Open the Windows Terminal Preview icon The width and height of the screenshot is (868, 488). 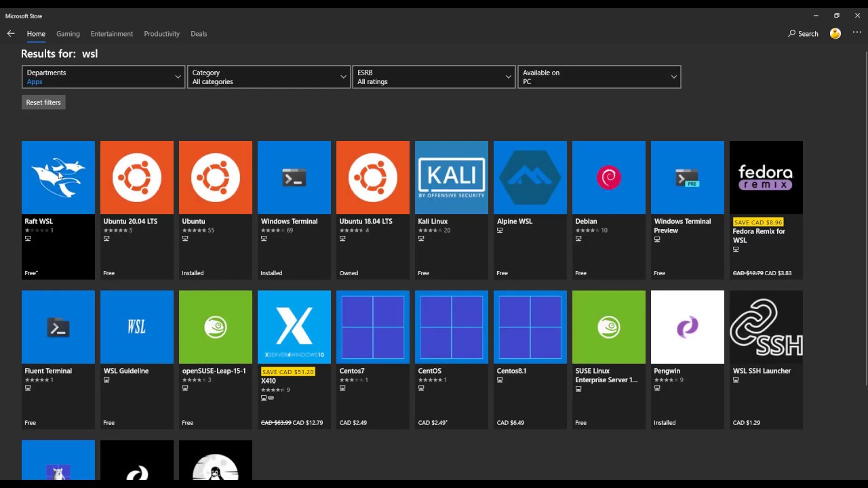coord(688,178)
